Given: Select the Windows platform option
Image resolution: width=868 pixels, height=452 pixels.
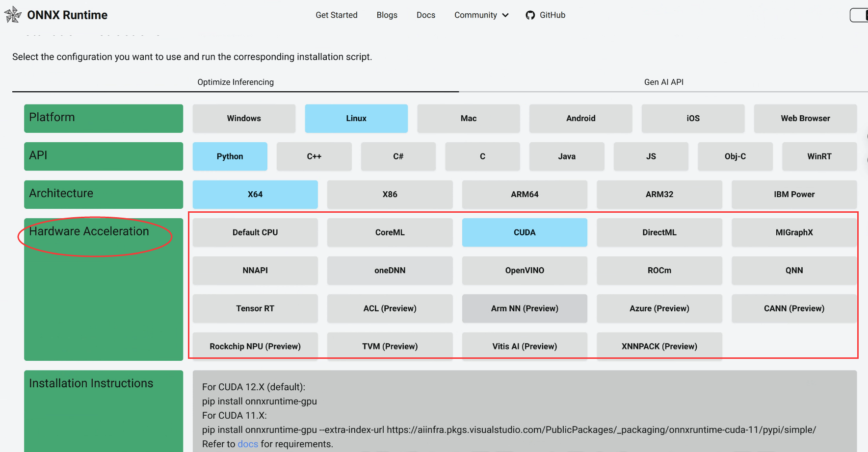Looking at the screenshot, I should tap(244, 118).
